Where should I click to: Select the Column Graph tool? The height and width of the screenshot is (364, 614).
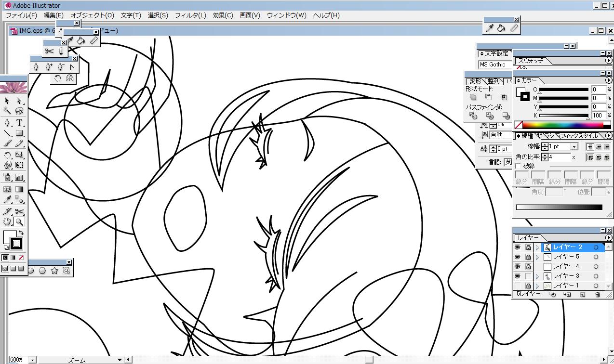pyautogui.click(x=19, y=177)
